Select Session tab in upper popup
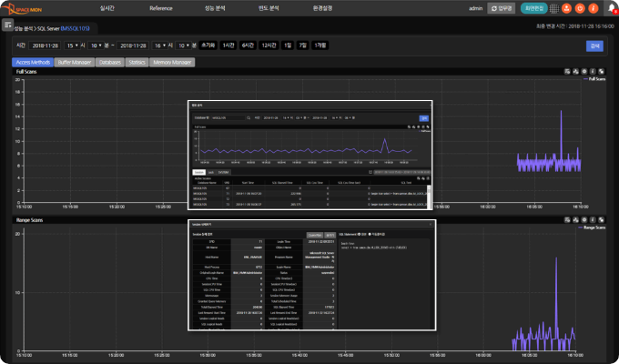The image size is (619, 364). (x=199, y=172)
